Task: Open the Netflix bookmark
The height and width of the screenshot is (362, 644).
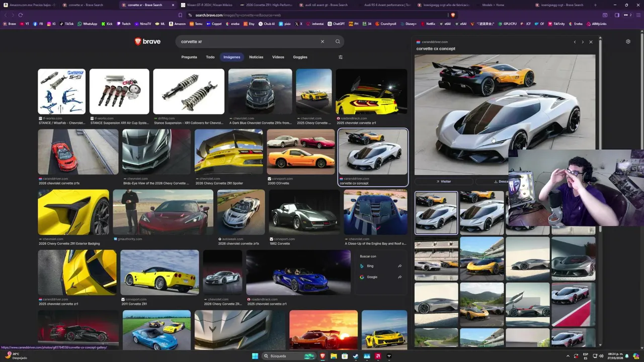Action: click(x=428, y=24)
